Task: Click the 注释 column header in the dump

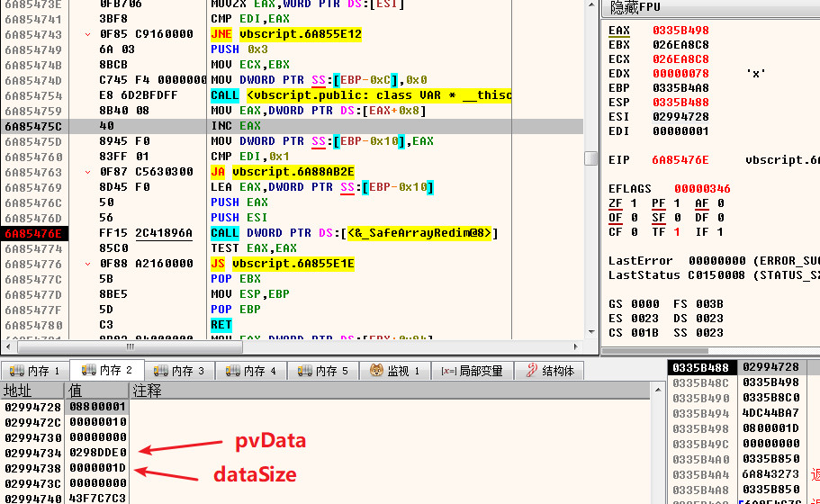Action: (390, 391)
